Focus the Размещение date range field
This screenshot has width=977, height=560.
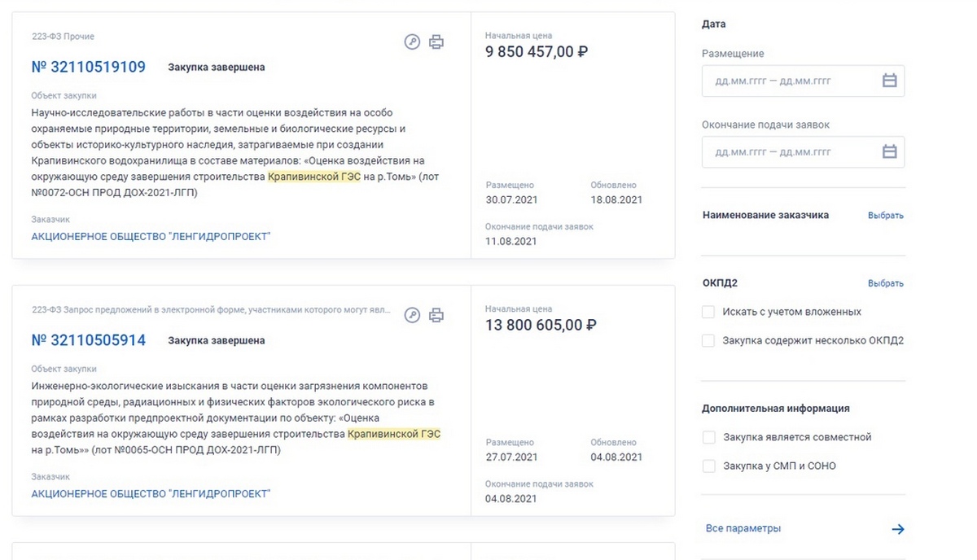point(803,81)
